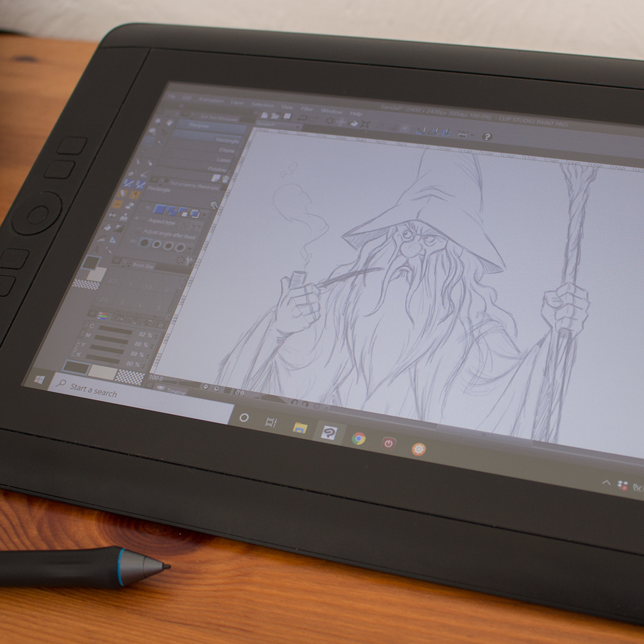This screenshot has width=644, height=644.
Task: Expand the Aspect type plus sign
Action: point(137,218)
